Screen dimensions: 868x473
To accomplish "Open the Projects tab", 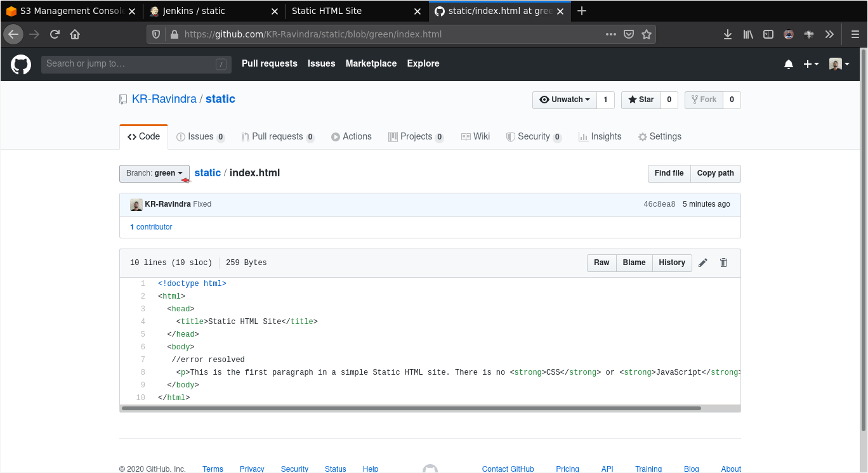I will 416,136.
